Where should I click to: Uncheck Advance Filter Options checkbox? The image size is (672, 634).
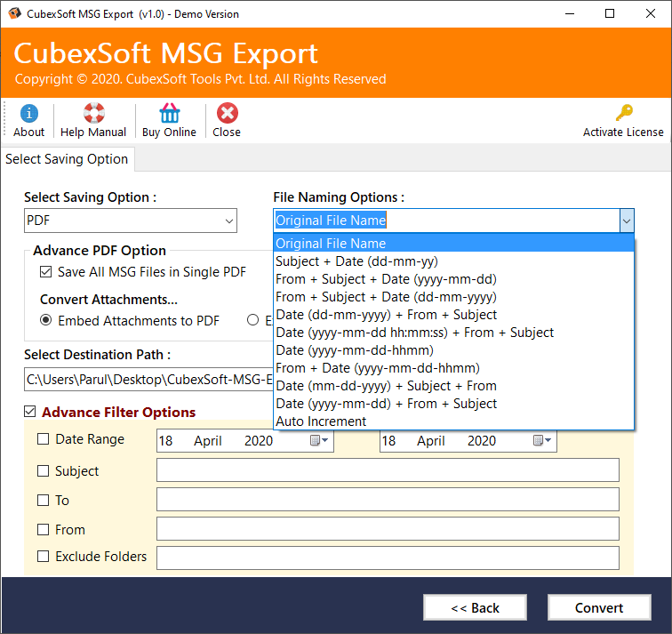coord(30,412)
